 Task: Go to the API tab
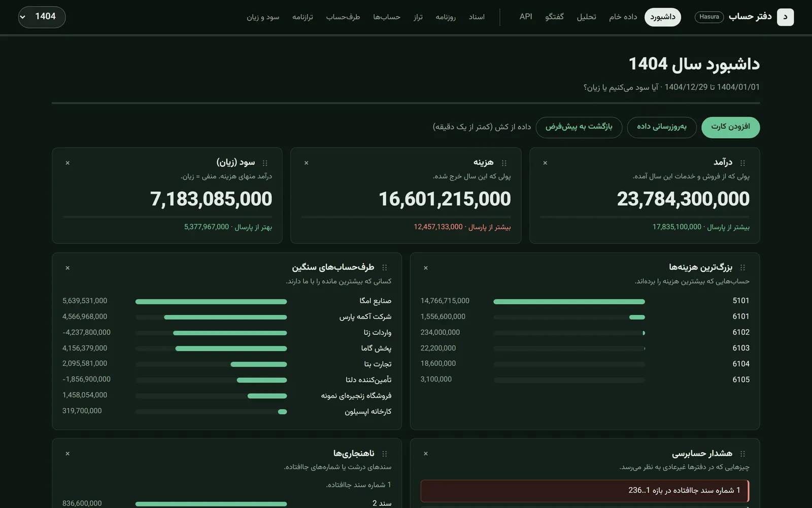click(x=526, y=17)
